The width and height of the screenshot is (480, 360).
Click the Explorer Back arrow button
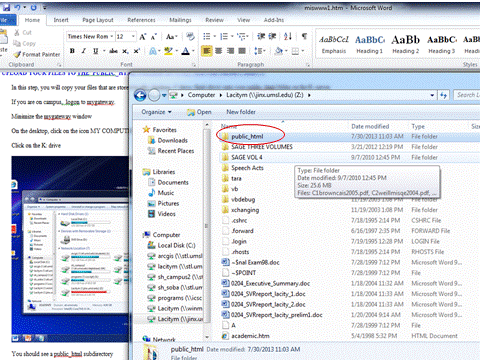coord(140,95)
